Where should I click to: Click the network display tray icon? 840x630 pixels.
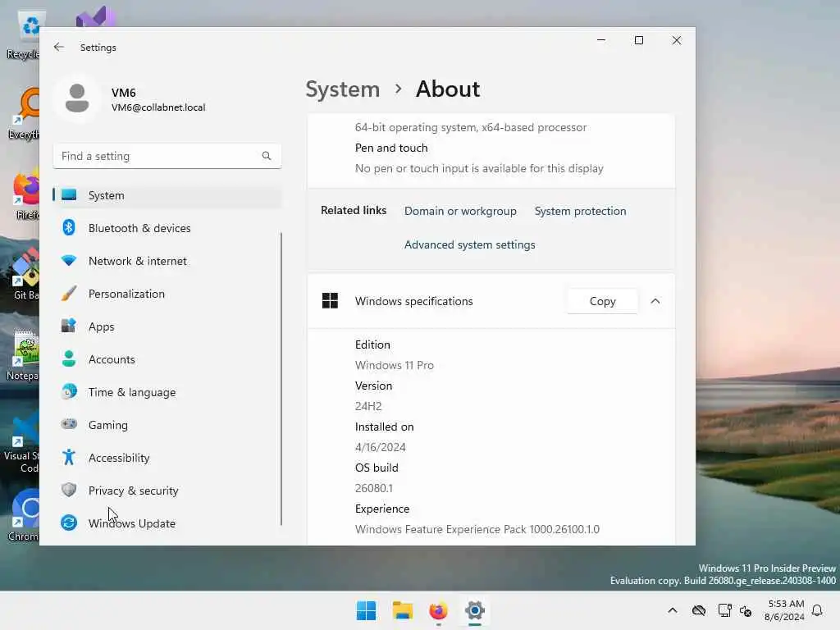pos(725,610)
